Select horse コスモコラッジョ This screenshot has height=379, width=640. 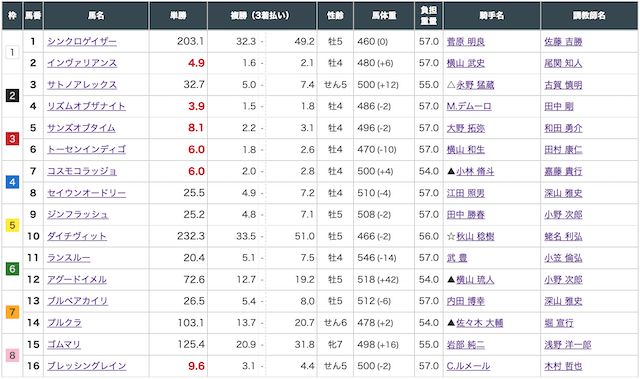(82, 171)
